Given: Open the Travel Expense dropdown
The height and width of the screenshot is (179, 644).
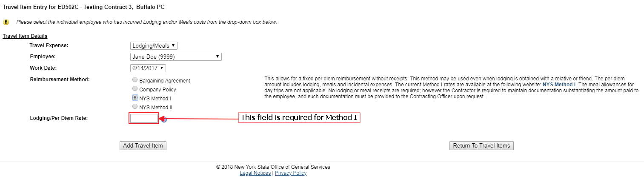Looking at the screenshot, I should tap(154, 45).
